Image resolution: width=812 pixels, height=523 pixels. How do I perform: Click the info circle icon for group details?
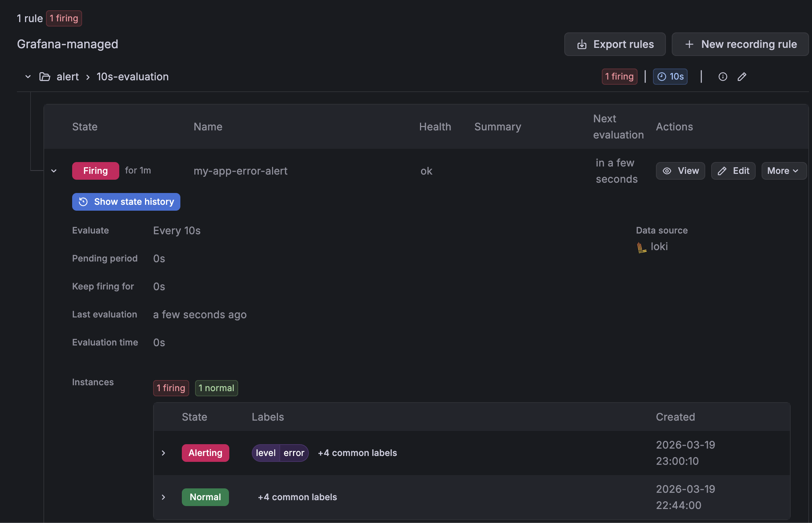tap(723, 77)
